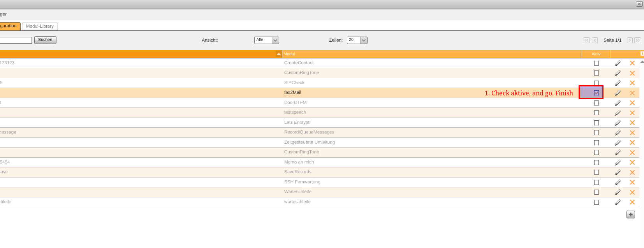Uncheck the Aktiv checkbox for fax2Mail
The width and height of the screenshot is (644, 248).
(x=596, y=93)
